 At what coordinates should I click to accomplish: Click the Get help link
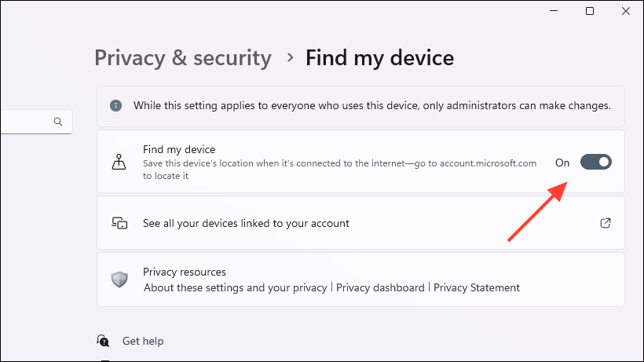(x=143, y=341)
